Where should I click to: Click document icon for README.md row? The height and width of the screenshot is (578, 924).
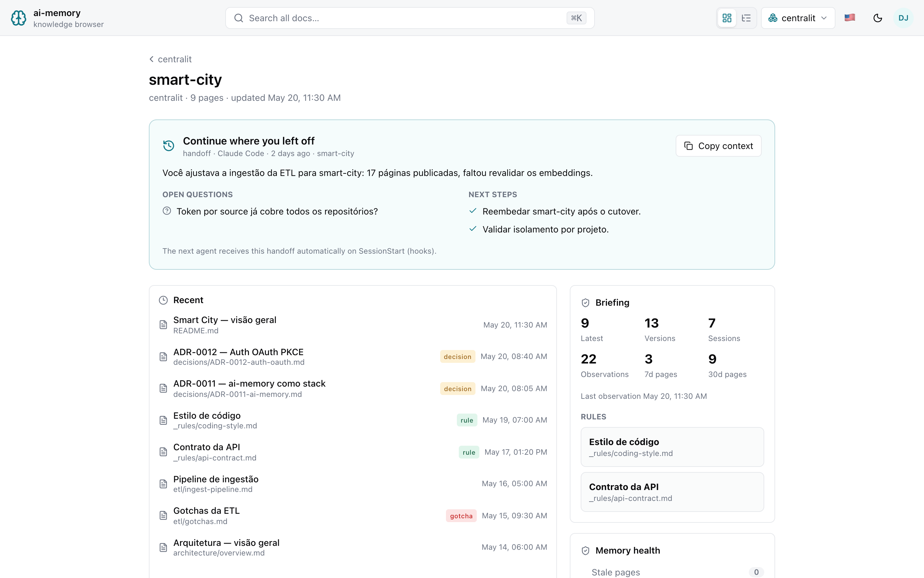coord(163,325)
